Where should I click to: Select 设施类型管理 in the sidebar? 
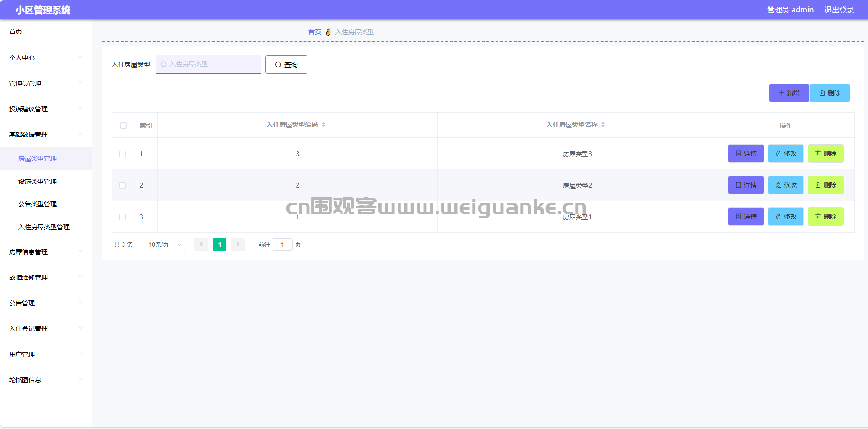tap(46, 181)
